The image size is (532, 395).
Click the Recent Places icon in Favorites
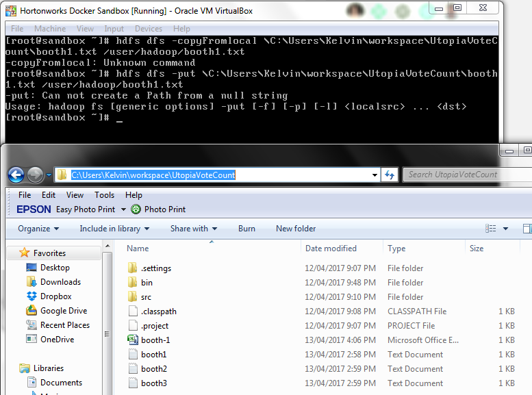tap(31, 324)
